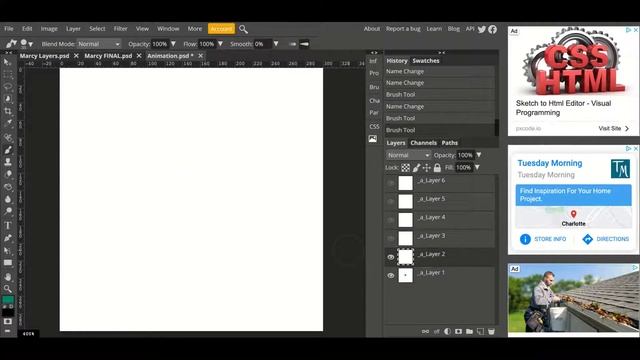Open the image panel icon in sidebar
640x360 pixels.
[x=373, y=139]
